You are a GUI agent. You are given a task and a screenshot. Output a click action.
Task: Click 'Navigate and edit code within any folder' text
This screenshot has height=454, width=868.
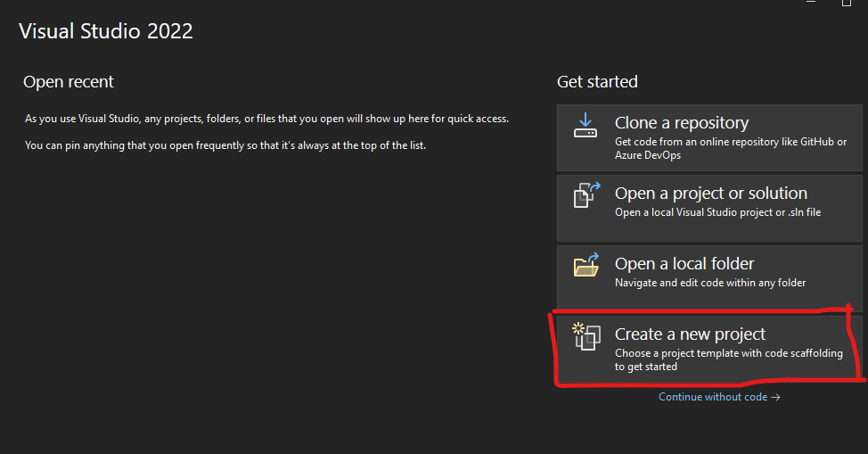(x=710, y=283)
